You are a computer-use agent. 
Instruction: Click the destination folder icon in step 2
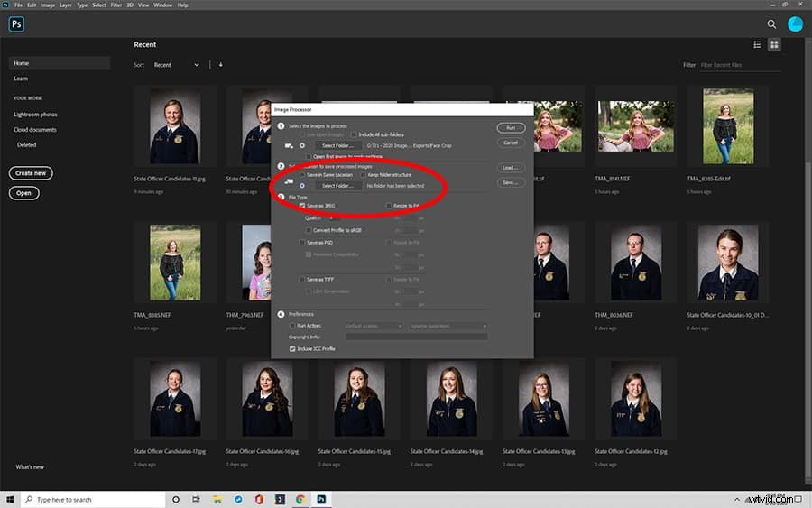289,181
